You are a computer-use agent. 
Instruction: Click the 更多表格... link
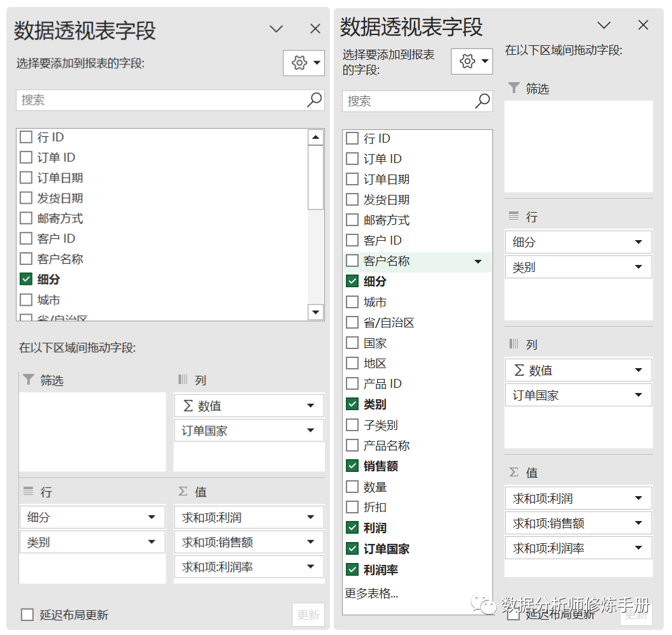371,594
